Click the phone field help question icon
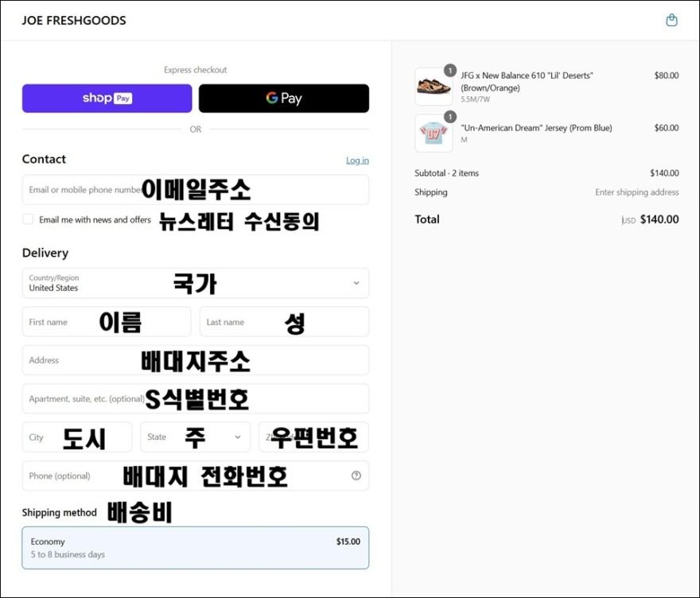Viewport: 700px width, 598px height. pyautogui.click(x=356, y=476)
